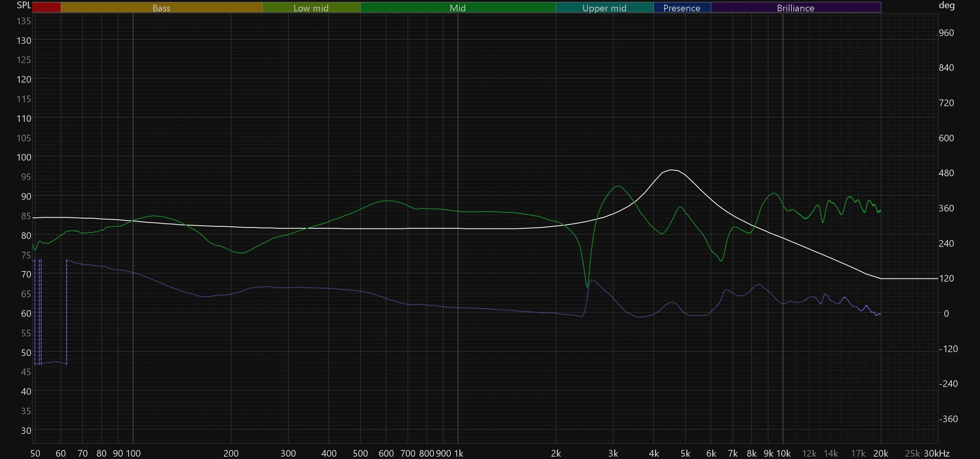980x459 pixels.
Task: Select the Brilliance band strip
Action: click(795, 8)
